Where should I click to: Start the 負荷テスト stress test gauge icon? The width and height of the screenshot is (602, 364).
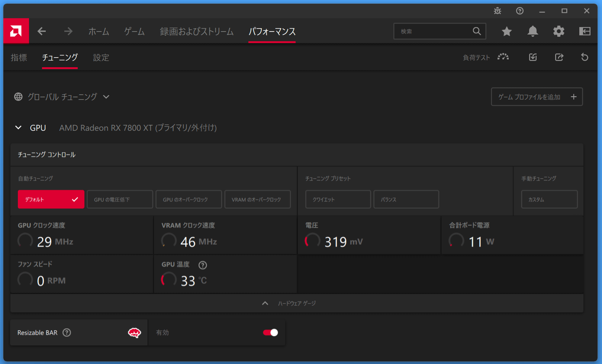pyautogui.click(x=503, y=57)
